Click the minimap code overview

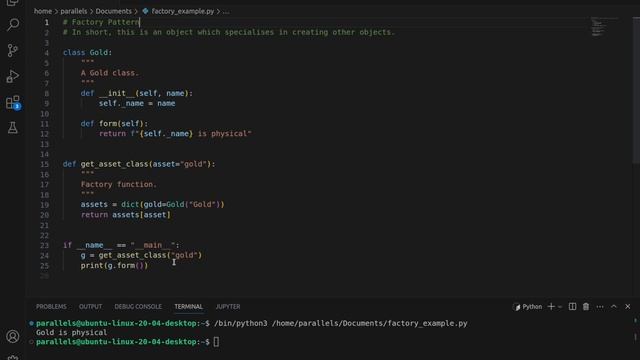[x=605, y=27]
